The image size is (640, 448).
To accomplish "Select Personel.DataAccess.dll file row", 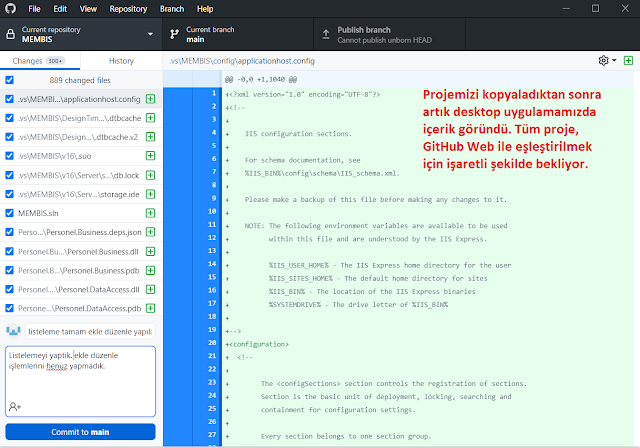I will click(81, 289).
